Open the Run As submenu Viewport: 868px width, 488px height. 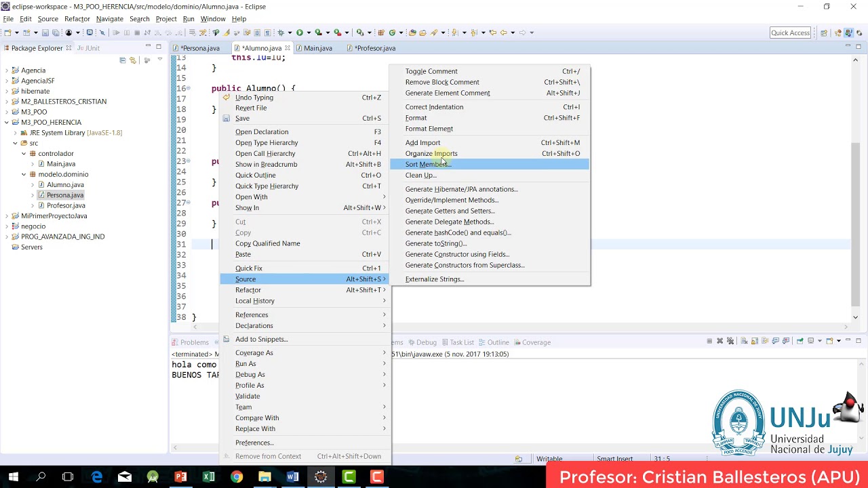[x=304, y=363]
